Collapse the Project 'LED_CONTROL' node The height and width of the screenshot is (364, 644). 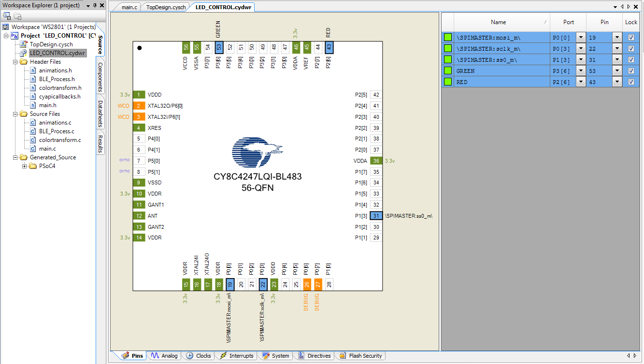(6, 36)
